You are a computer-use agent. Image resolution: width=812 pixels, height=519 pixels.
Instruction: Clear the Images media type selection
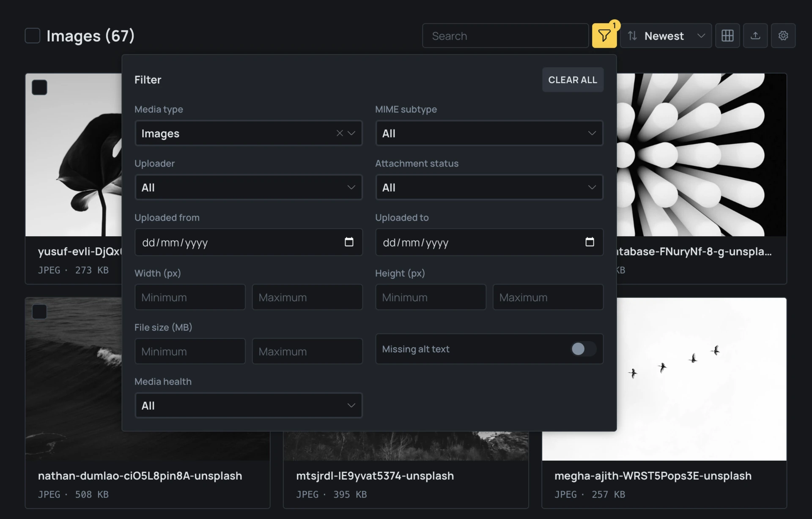340,133
